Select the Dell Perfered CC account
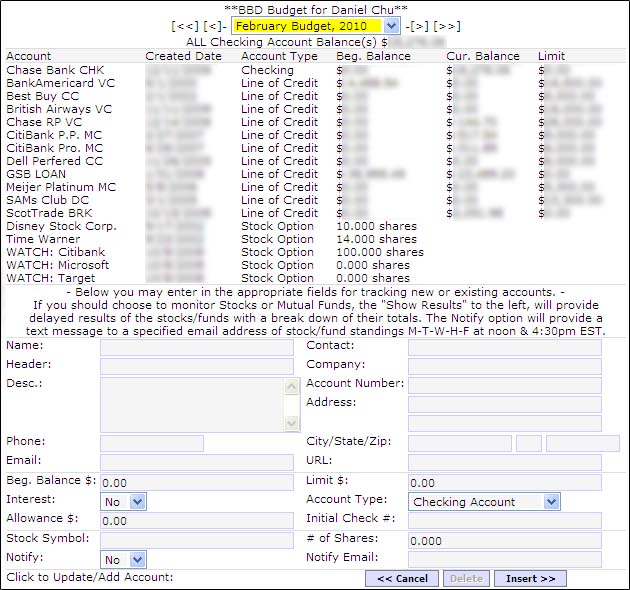Viewport: 630px width, 590px height. (55, 161)
